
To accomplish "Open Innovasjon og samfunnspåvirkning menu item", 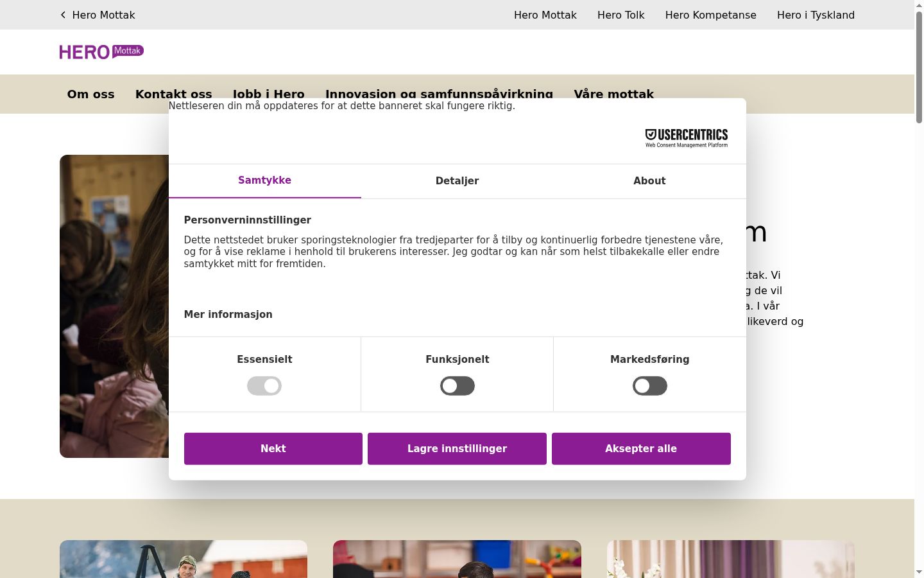I will (439, 94).
